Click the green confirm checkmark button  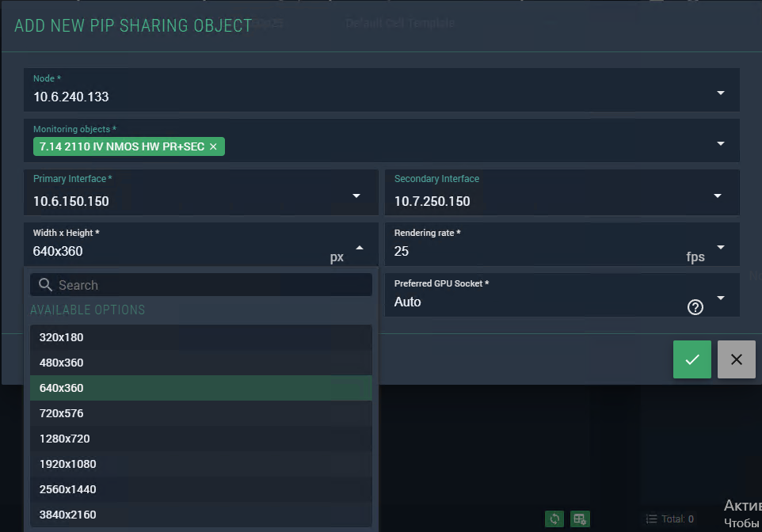692,359
